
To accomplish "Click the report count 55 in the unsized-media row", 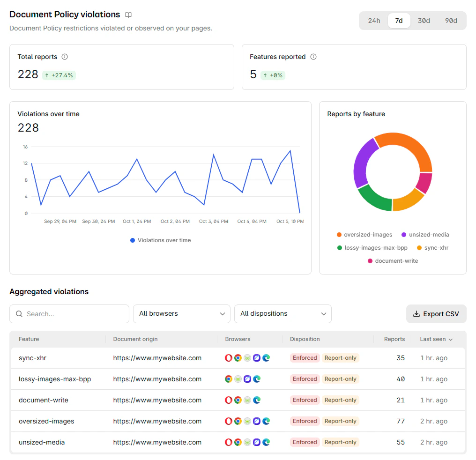I will pos(401,442).
